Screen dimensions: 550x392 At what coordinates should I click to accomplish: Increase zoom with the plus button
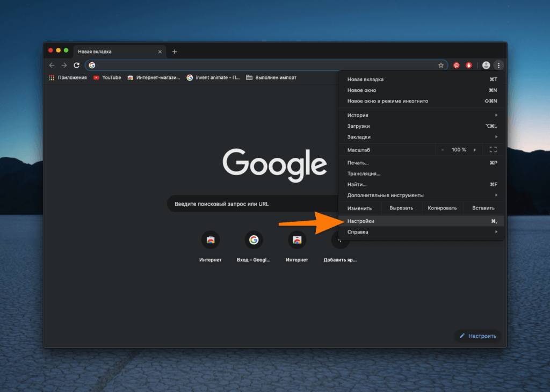(475, 150)
